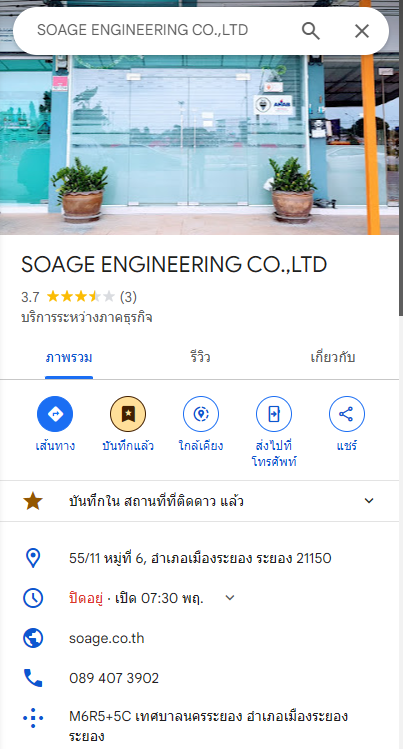The image size is (403, 749).
Task: Select the ภาพรวม tab
Action: [x=69, y=357]
